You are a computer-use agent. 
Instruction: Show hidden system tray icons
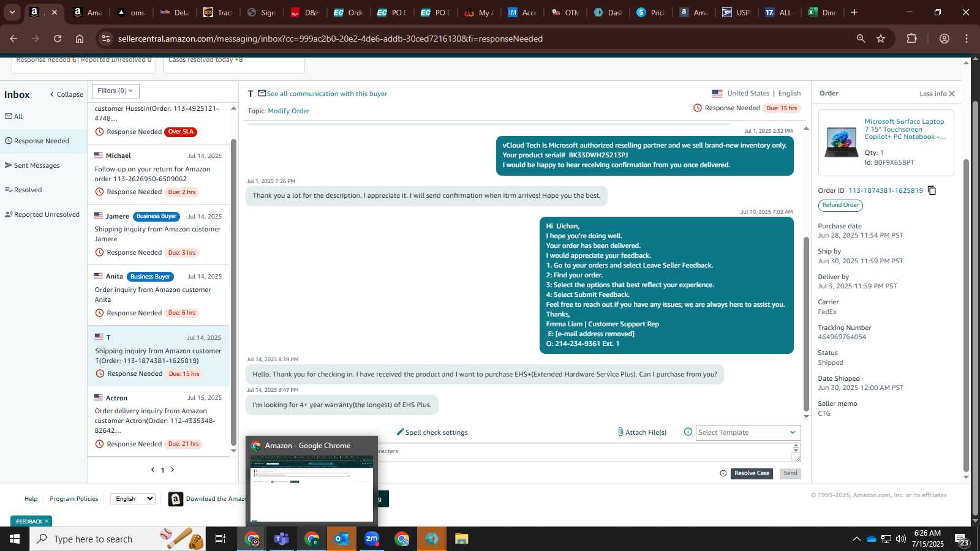click(856, 539)
